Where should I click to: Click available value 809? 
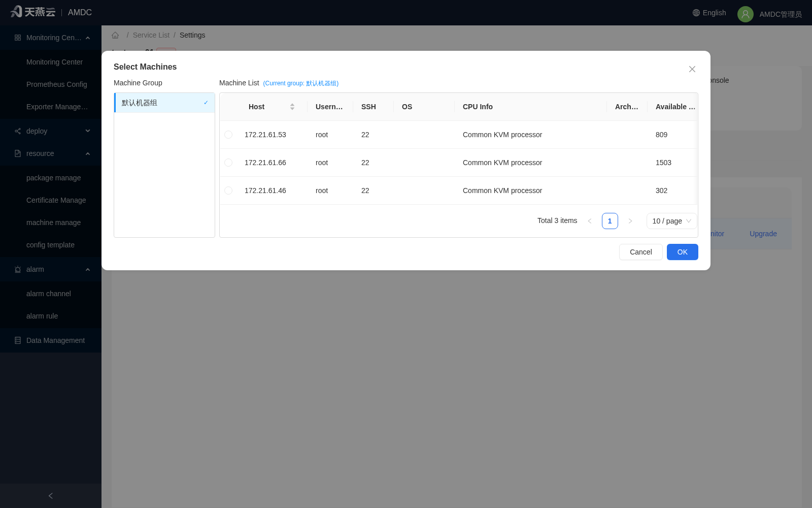(661, 135)
